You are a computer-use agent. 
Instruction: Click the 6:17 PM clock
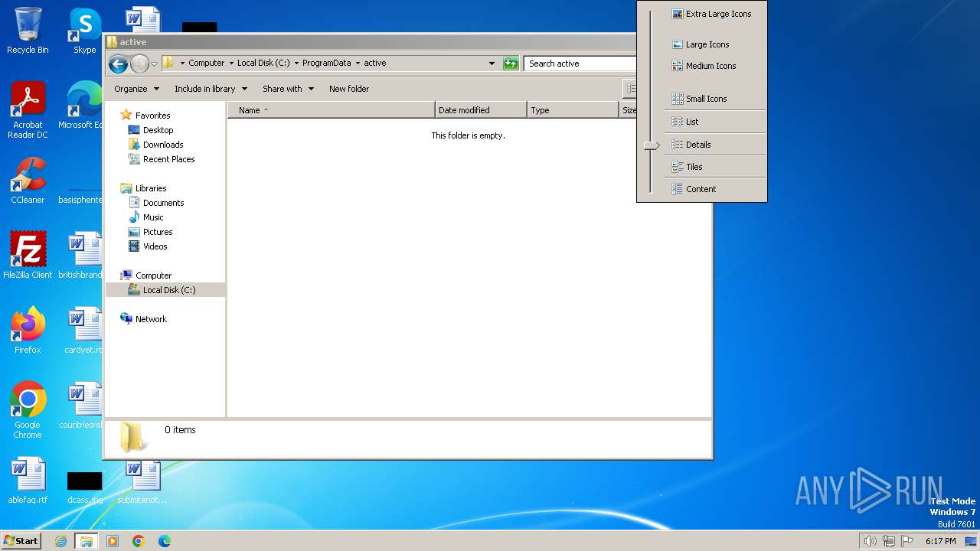coord(941,541)
